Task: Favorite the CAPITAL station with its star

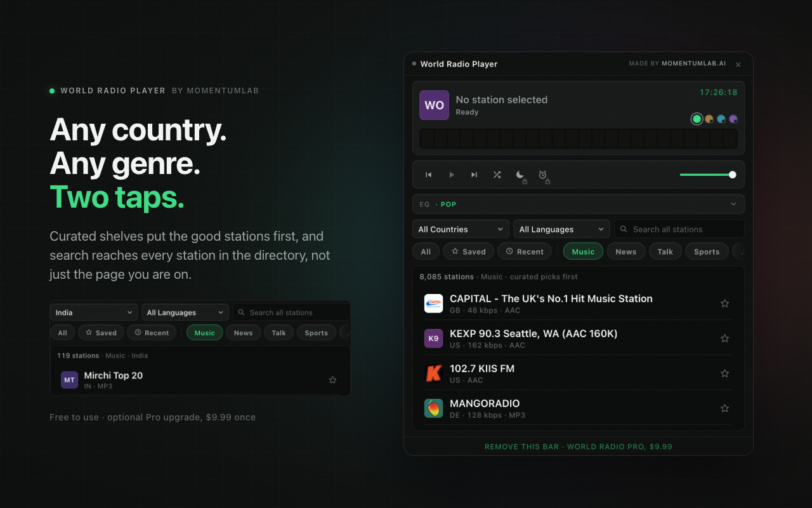Action: pos(724,304)
